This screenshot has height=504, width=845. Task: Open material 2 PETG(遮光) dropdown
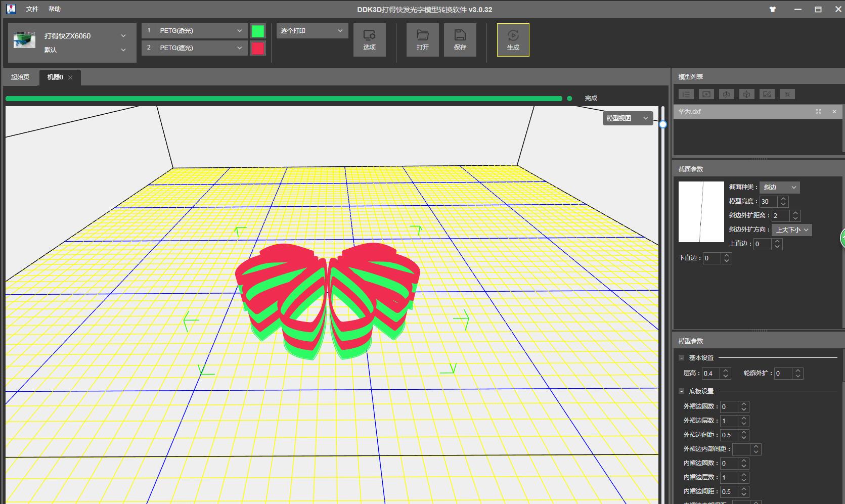click(x=195, y=48)
